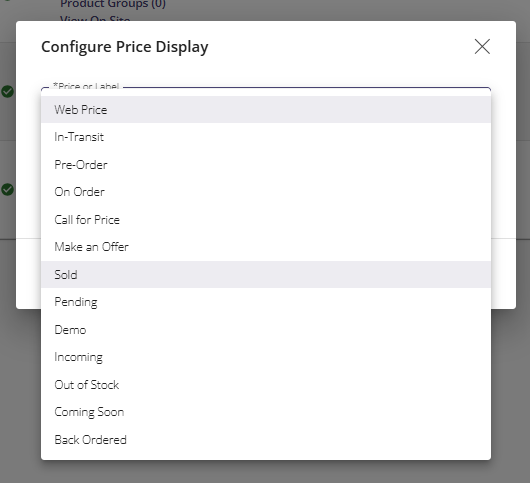Choose the Sold label
The height and width of the screenshot is (483, 530).
point(266,274)
